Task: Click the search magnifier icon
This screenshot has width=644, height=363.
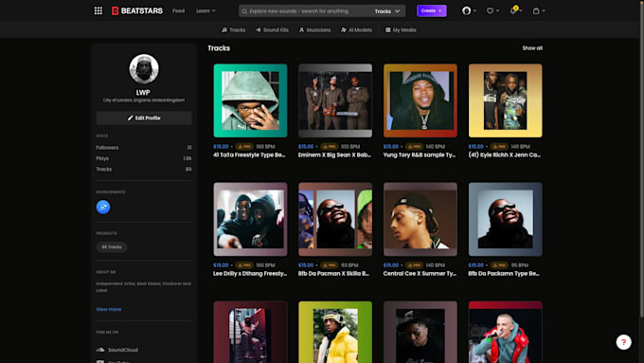Action: point(244,11)
